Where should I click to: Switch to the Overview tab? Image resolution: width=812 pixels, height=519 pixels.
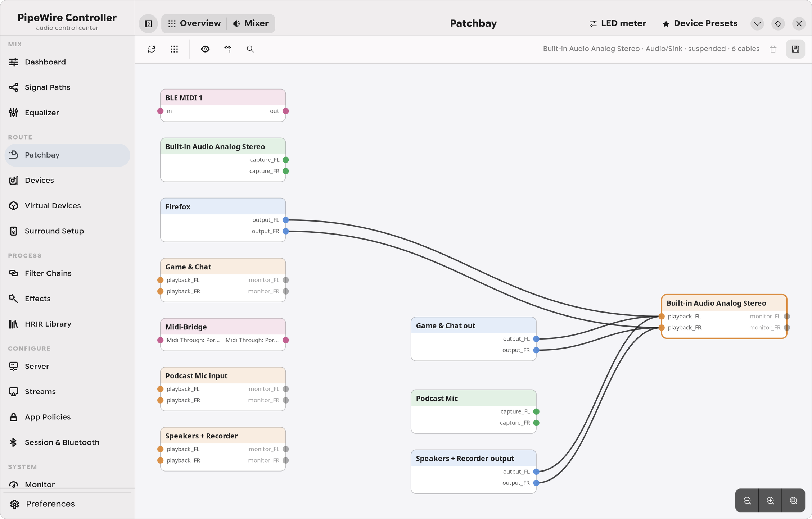pyautogui.click(x=194, y=23)
